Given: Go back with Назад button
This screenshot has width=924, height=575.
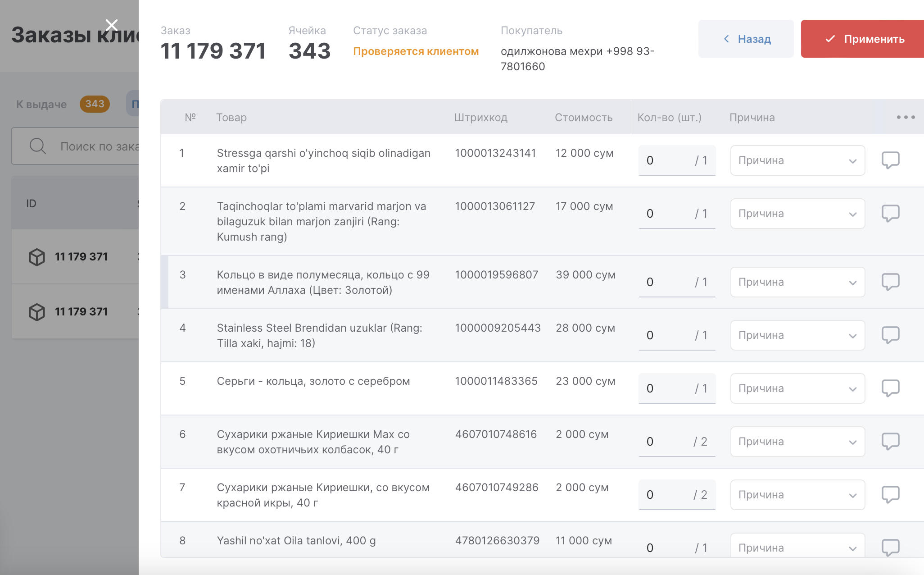Looking at the screenshot, I should (746, 39).
